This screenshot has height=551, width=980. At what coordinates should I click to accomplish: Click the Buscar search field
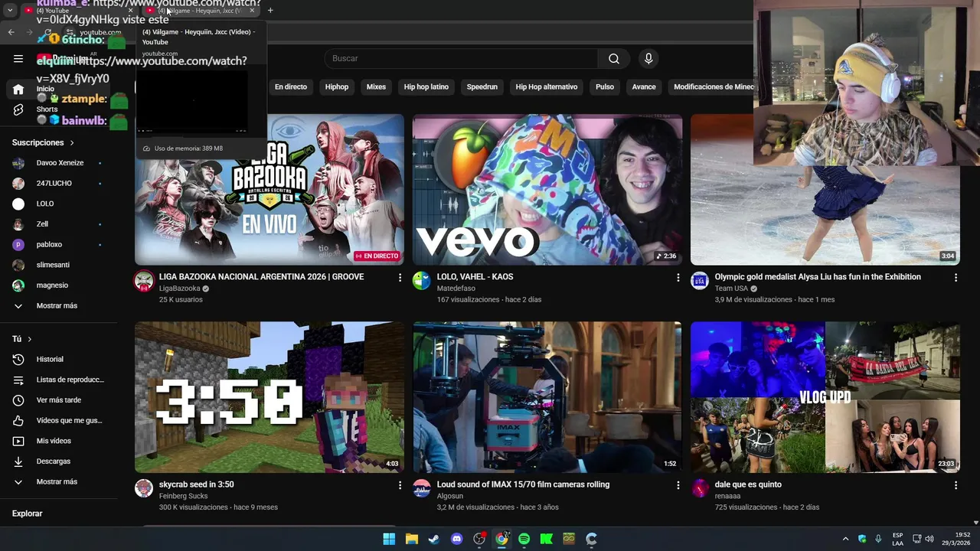tap(461, 59)
